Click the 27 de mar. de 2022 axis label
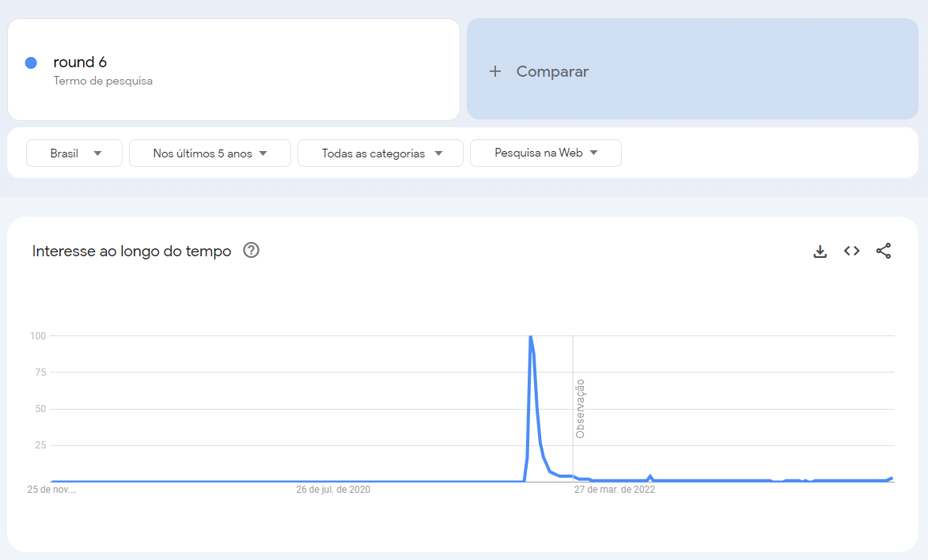 tap(615, 490)
